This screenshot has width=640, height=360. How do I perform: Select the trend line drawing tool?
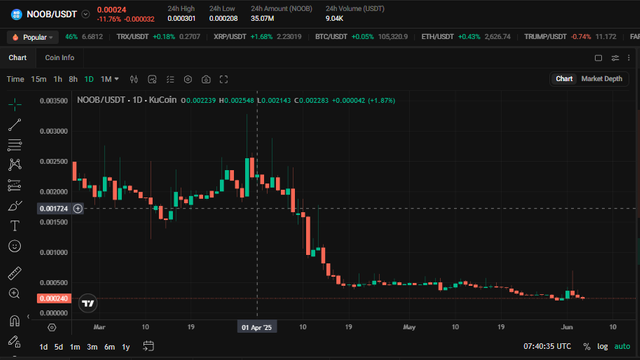pyautogui.click(x=15, y=125)
